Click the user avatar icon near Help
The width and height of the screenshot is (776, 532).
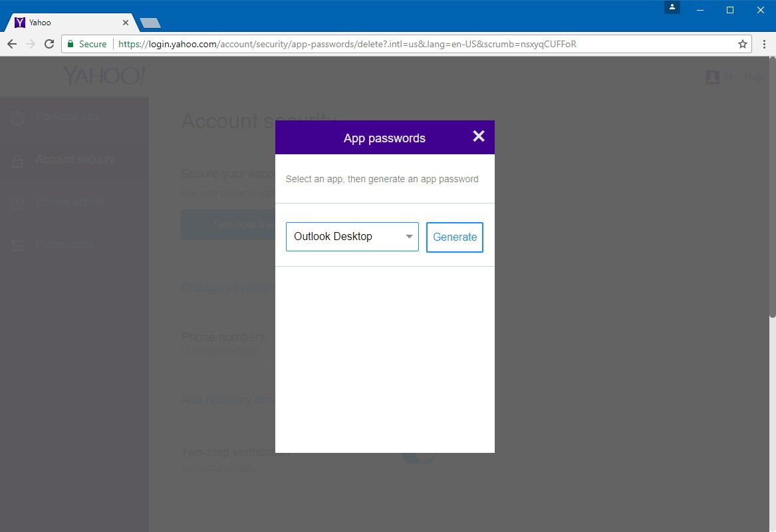(x=711, y=76)
